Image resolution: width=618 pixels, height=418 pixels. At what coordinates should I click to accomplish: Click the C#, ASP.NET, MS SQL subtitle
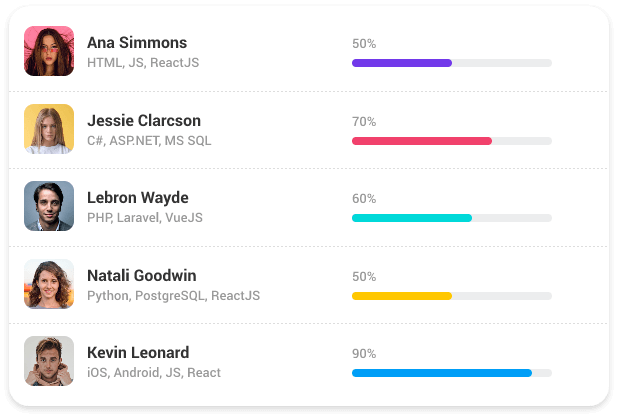pyautogui.click(x=149, y=141)
